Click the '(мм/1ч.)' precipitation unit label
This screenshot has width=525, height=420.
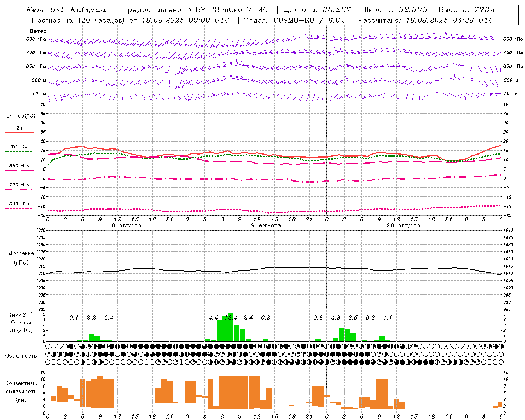tap(21, 330)
